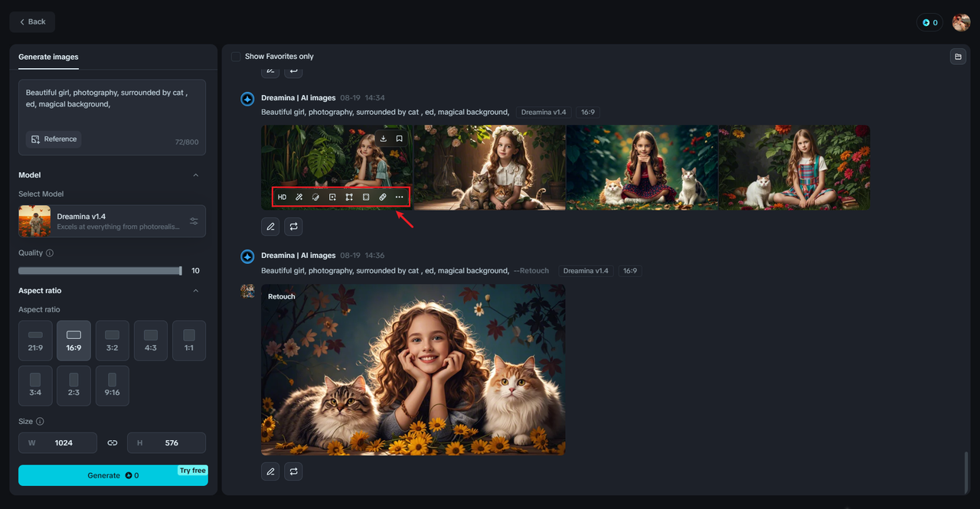Select the 1:1 aspect ratio
The width and height of the screenshot is (980, 509).
click(x=189, y=341)
